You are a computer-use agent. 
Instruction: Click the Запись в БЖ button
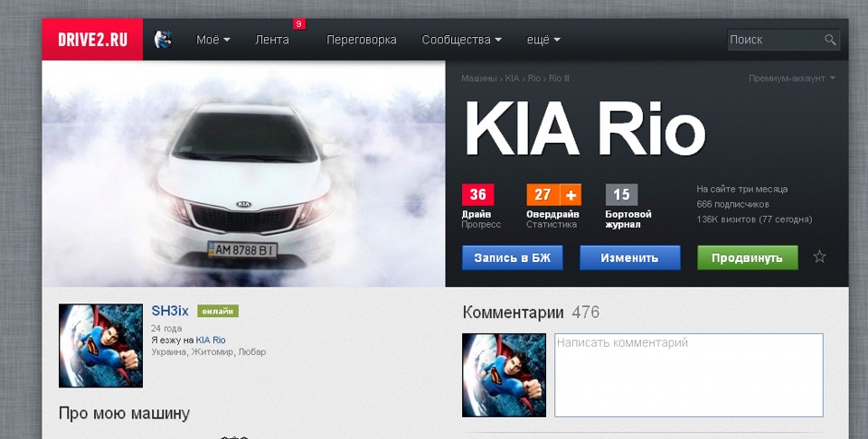coord(512,257)
